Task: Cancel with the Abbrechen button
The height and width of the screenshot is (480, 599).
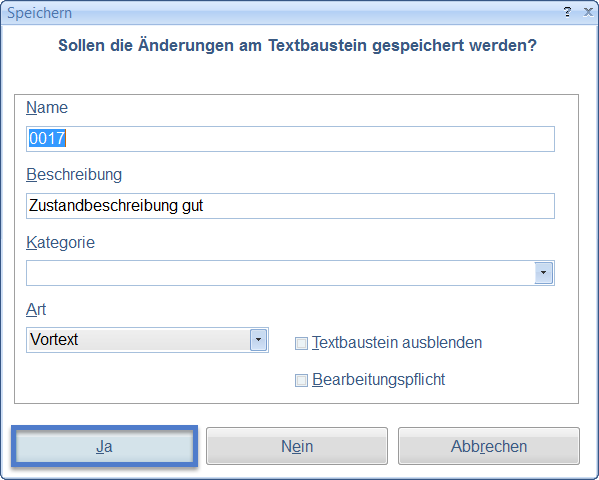Action: pos(489,446)
